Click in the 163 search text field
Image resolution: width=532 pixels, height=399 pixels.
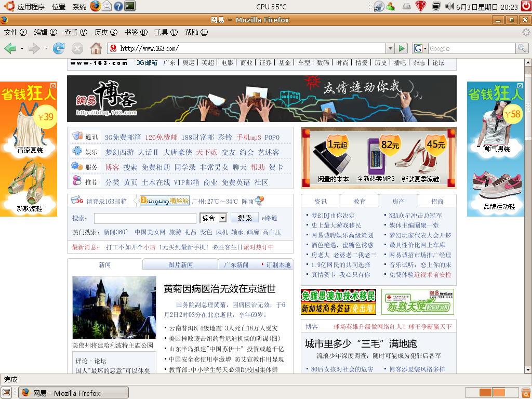145,218
